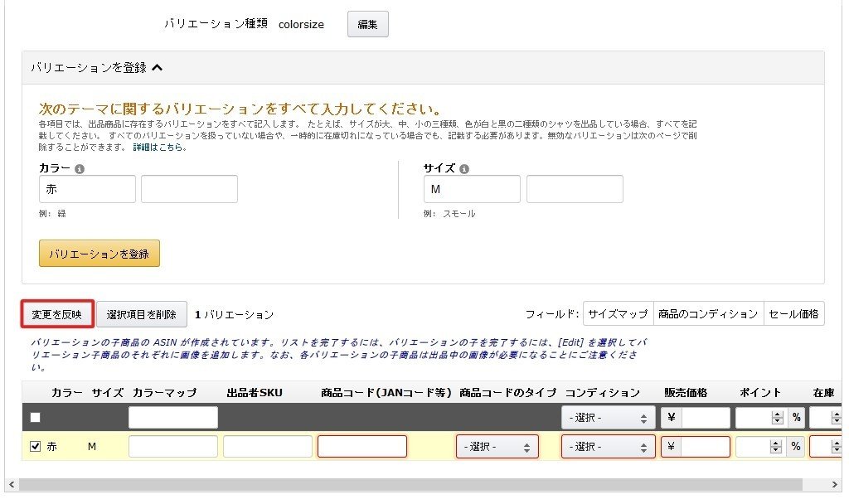This screenshot has width=849, height=504.
Task: Click the colorsize variation type text
Action: coord(301,24)
